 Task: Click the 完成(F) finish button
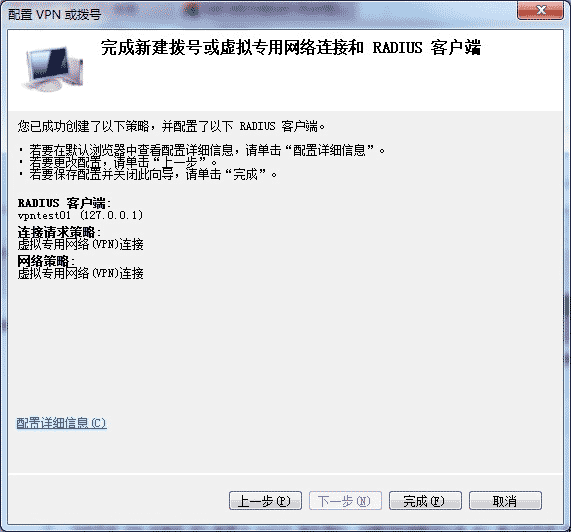tap(425, 501)
